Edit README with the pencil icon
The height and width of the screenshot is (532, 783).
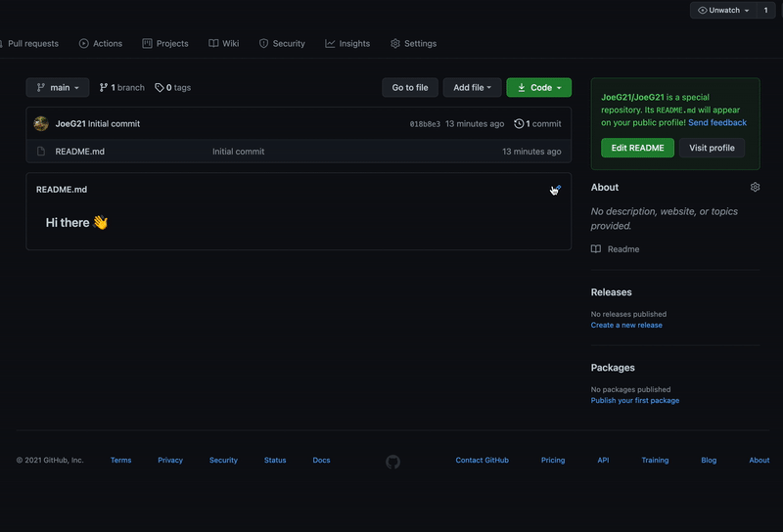pos(556,189)
